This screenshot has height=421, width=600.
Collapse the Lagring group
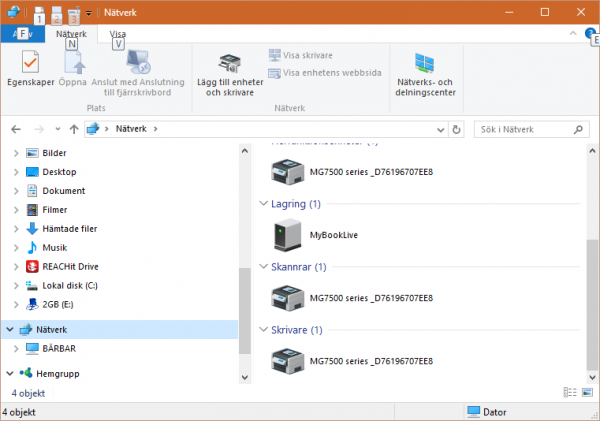pyautogui.click(x=262, y=204)
